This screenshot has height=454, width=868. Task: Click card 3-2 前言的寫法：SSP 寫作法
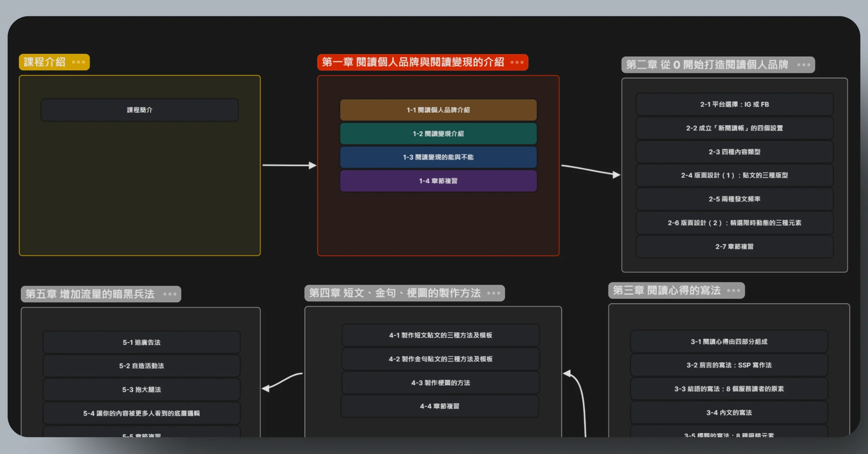pyautogui.click(x=729, y=365)
